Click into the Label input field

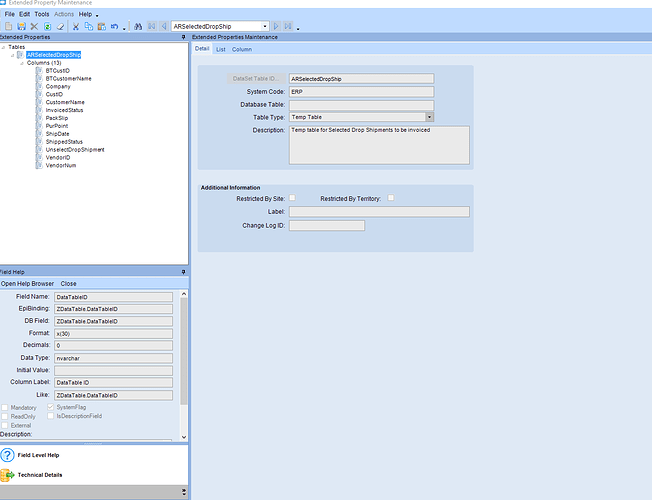379,212
